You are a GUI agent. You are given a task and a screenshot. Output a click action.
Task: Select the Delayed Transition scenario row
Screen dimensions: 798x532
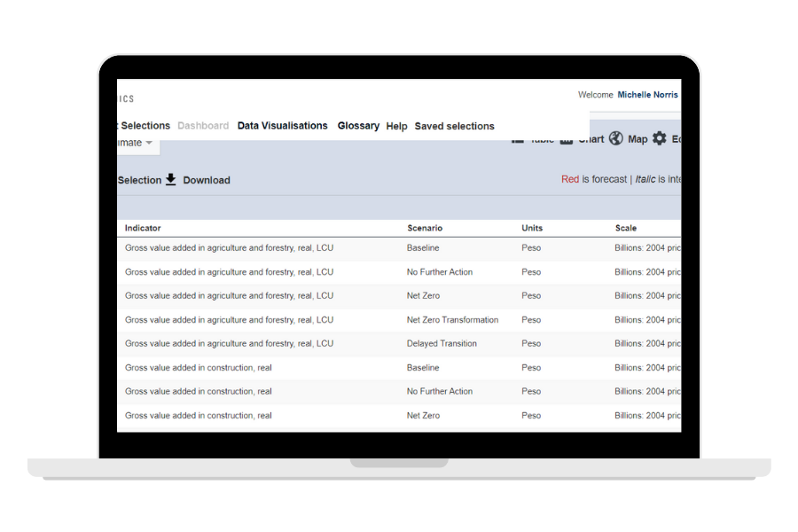442,344
